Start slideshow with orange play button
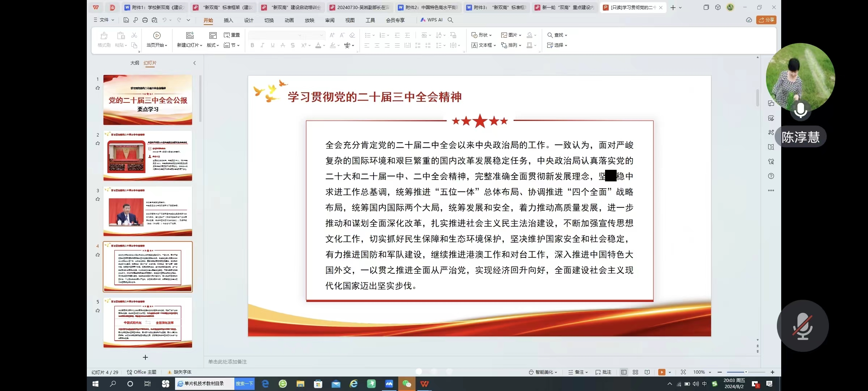This screenshot has width=868, height=391. coord(661,372)
